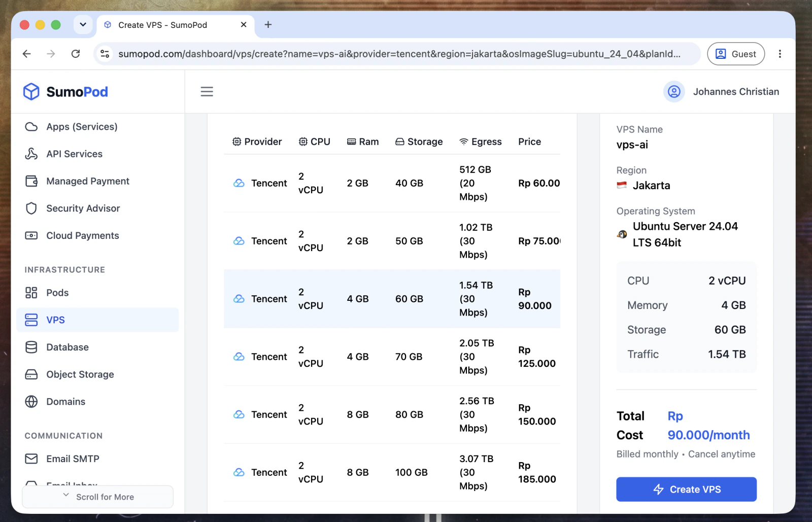Click the site information icon in address bar
The width and height of the screenshot is (812, 522).
point(105,54)
